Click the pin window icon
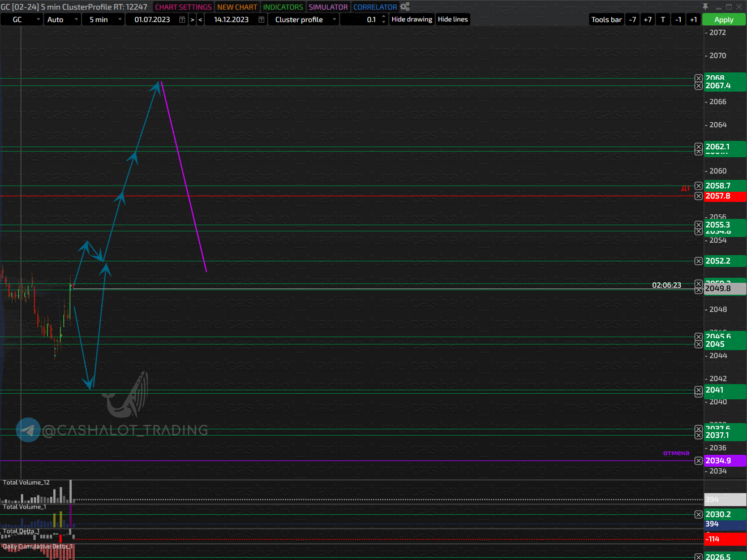 (705, 7)
